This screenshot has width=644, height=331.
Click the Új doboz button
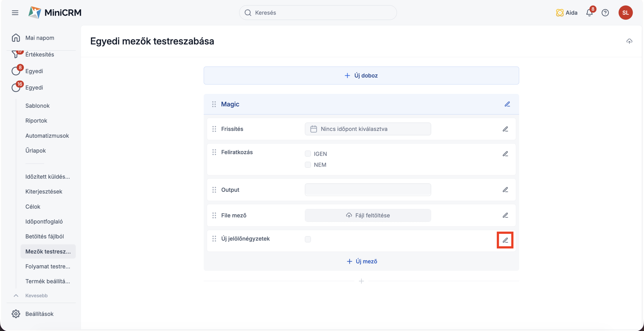361,75
